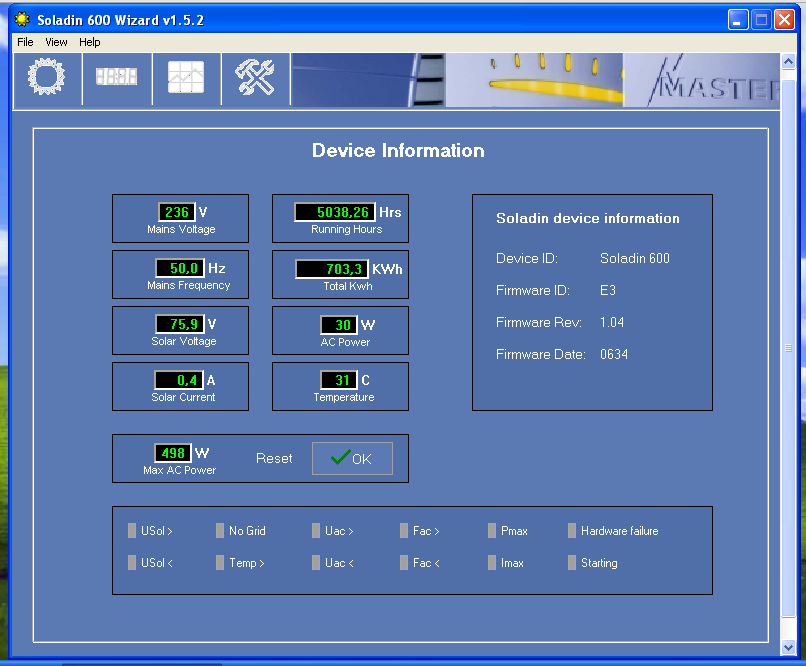This screenshot has width=806, height=666.
Task: Click the USol > status indicator
Action: 132,531
